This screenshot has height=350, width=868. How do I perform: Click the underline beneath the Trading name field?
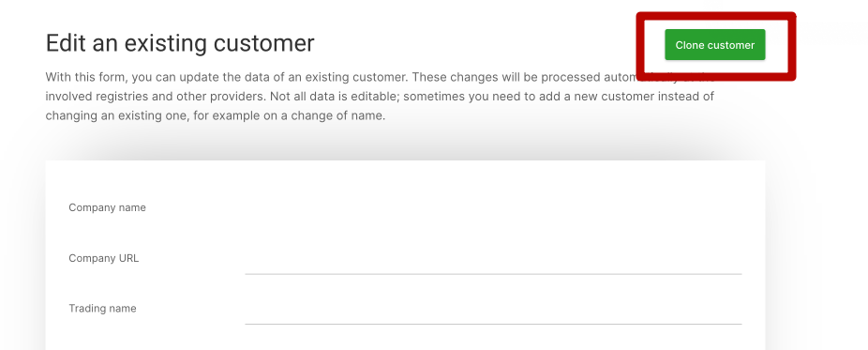[493, 324]
